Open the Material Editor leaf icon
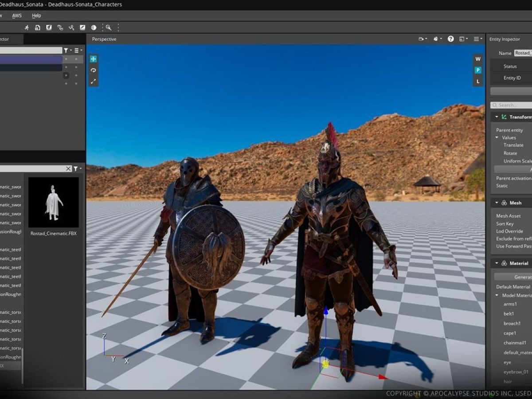Viewport: 532px width, 399px height. pos(49,27)
